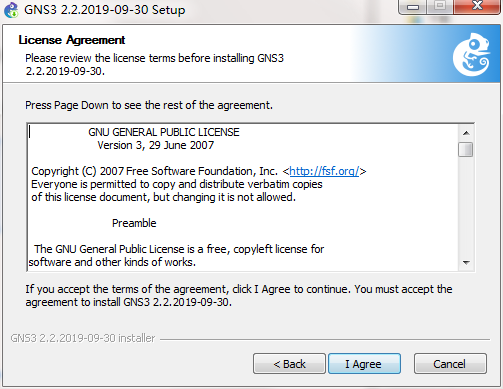Cancel the GNS3 installation
This screenshot has height=389, width=503.
(x=450, y=364)
